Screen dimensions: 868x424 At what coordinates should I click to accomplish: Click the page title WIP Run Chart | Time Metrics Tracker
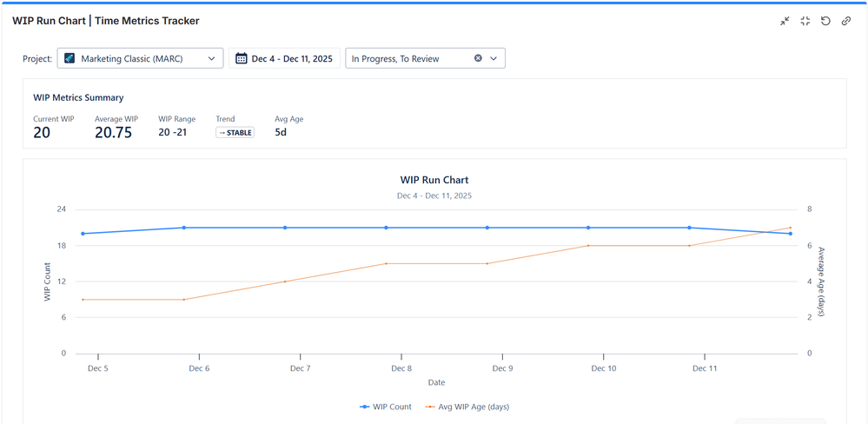coord(106,21)
